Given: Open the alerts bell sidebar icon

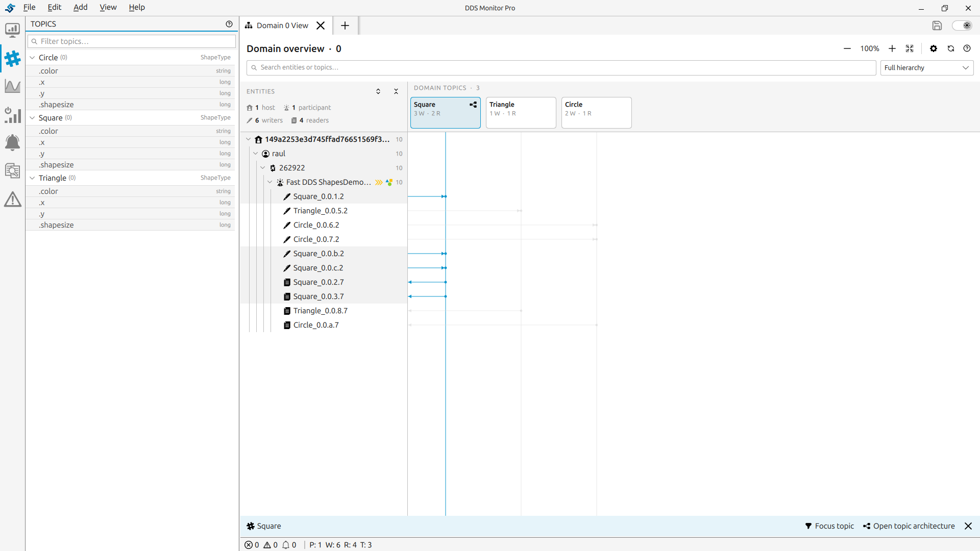Looking at the screenshot, I should (x=12, y=142).
